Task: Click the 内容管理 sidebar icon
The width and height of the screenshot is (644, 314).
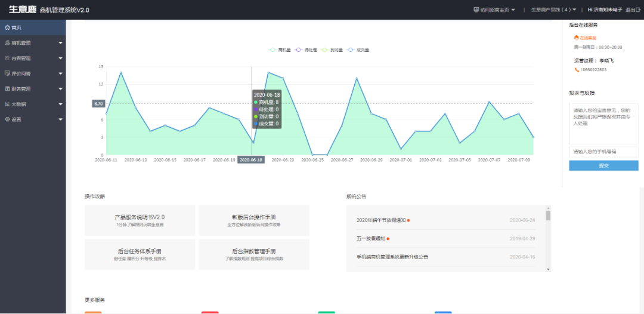Action: [7, 59]
